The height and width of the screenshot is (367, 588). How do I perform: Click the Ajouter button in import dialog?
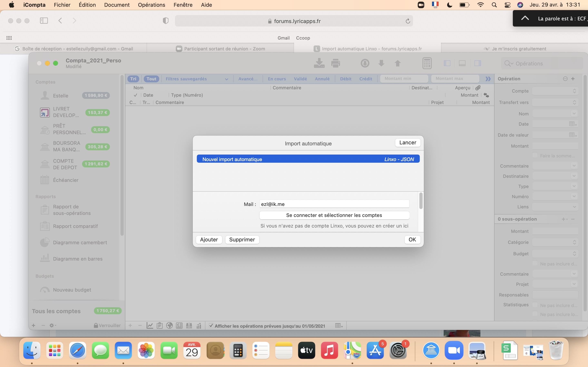pos(209,239)
